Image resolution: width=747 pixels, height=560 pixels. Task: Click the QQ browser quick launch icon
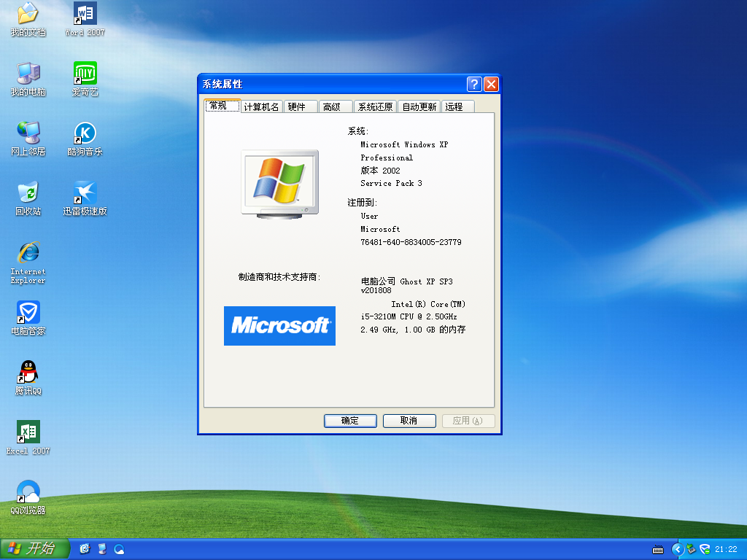pyautogui.click(x=119, y=549)
